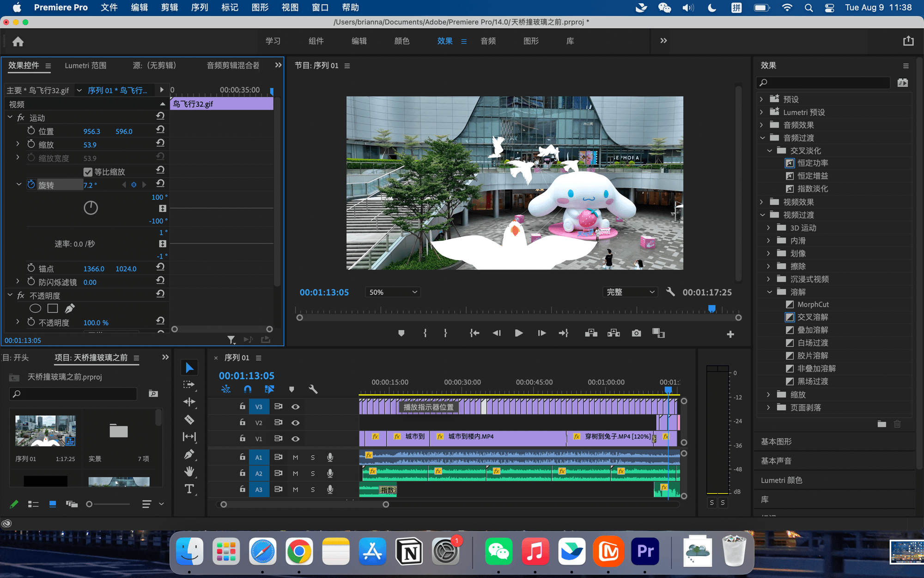This screenshot has width=924, height=578.
Task: Click Mark Out bracket icon
Action: point(445,333)
